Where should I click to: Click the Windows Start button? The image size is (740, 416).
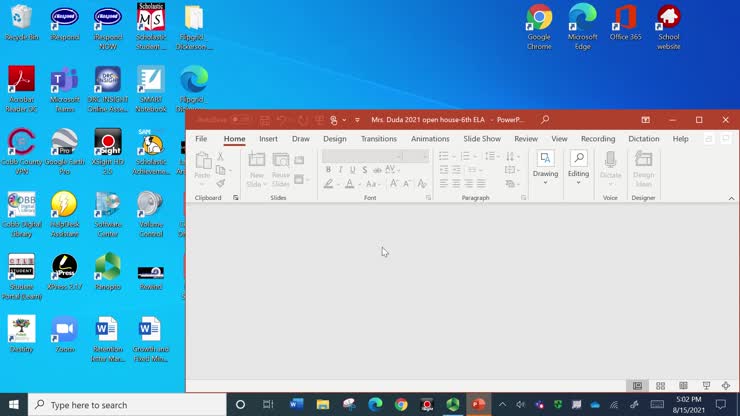pyautogui.click(x=14, y=405)
